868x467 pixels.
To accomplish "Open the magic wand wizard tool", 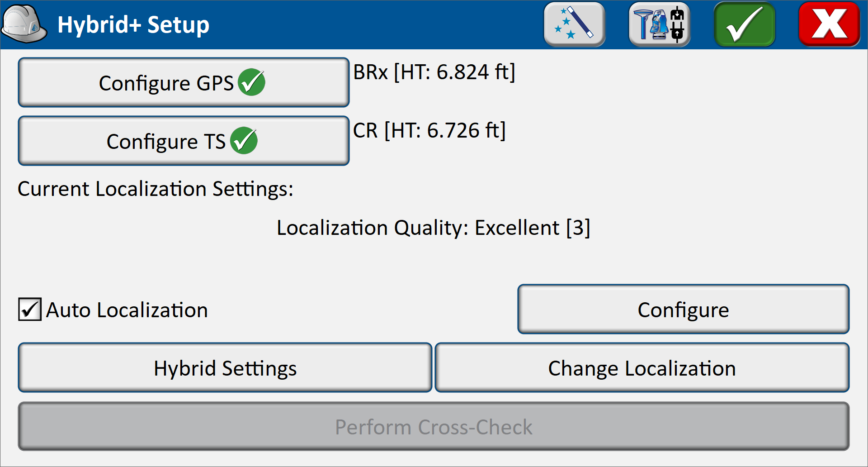I will (x=575, y=24).
